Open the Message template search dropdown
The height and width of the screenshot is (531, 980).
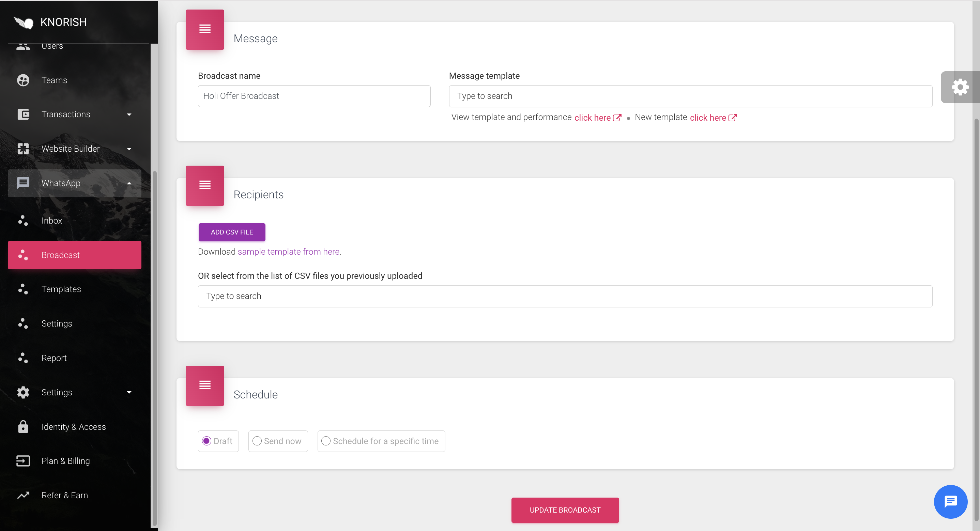tap(690, 96)
